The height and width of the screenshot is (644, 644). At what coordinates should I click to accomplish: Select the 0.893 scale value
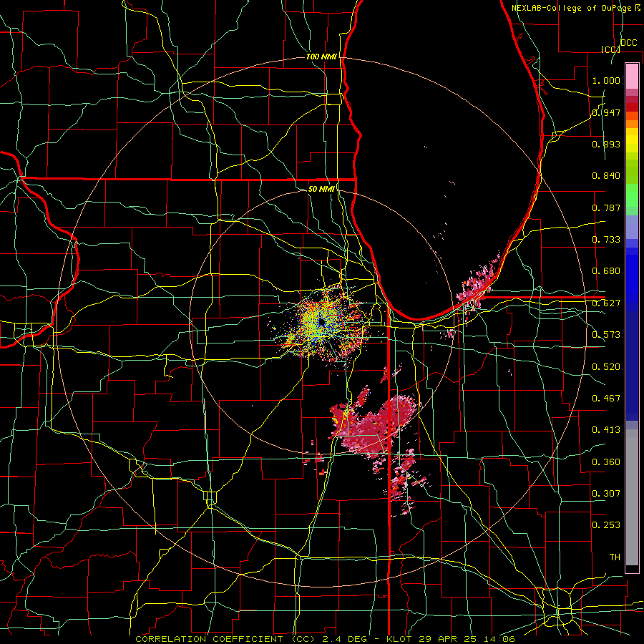(606, 144)
